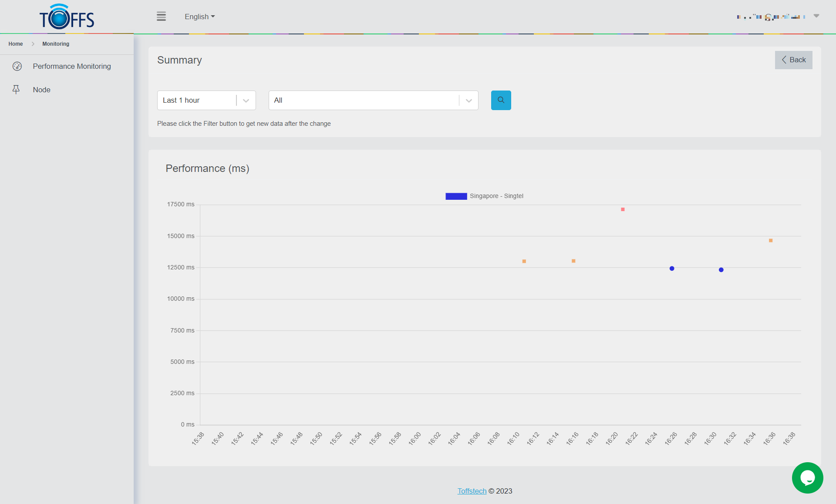Open the user account dropdown arrow
This screenshot has height=504, width=836.
point(816,16)
